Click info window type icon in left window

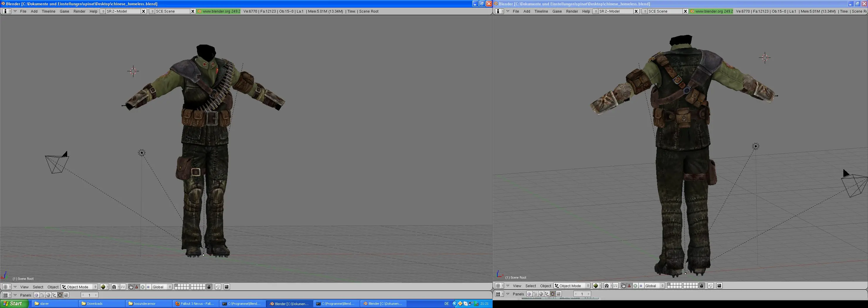tap(6, 11)
